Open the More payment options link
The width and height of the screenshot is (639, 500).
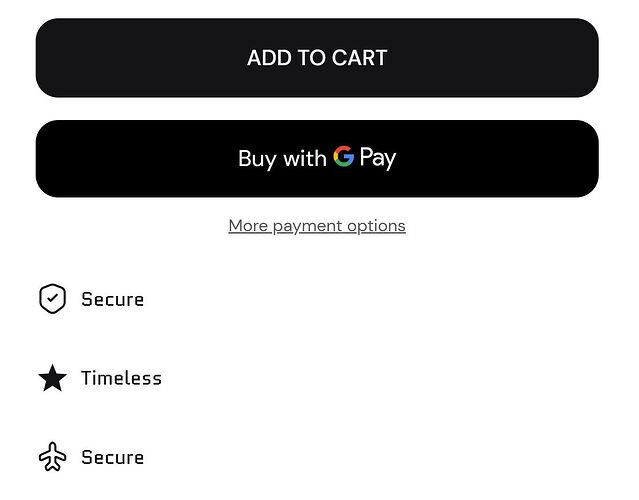317,226
